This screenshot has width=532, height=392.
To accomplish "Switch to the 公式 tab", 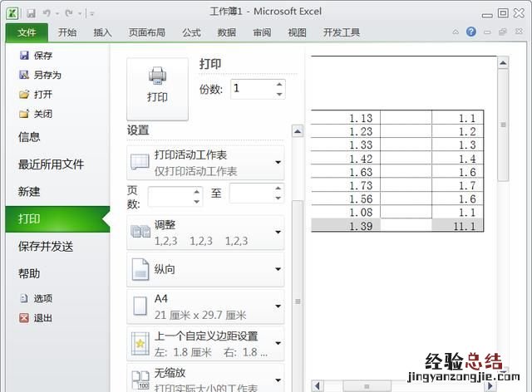I will pos(192,32).
